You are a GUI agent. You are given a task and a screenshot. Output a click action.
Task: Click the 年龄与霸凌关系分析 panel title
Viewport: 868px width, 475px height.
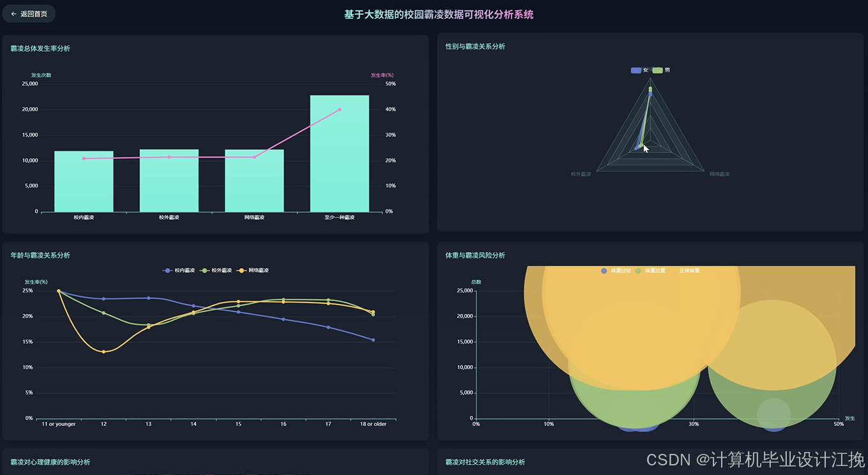tap(40, 255)
